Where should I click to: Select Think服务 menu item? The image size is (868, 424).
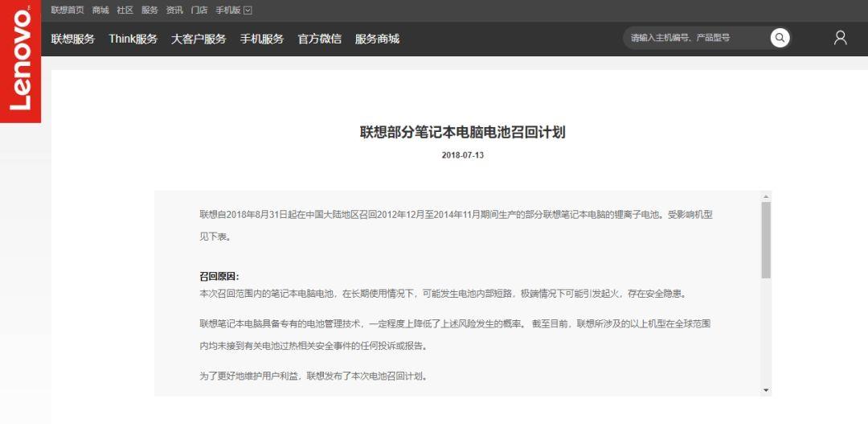[133, 39]
